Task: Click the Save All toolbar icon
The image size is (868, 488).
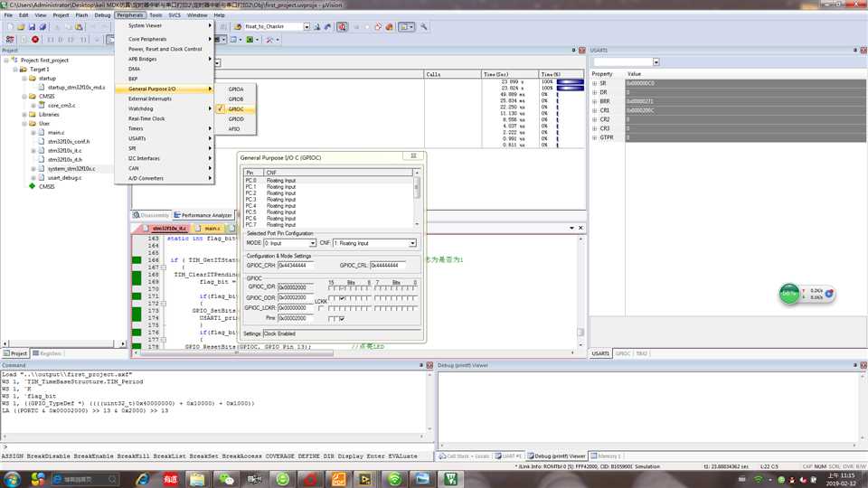Action: tap(42, 26)
